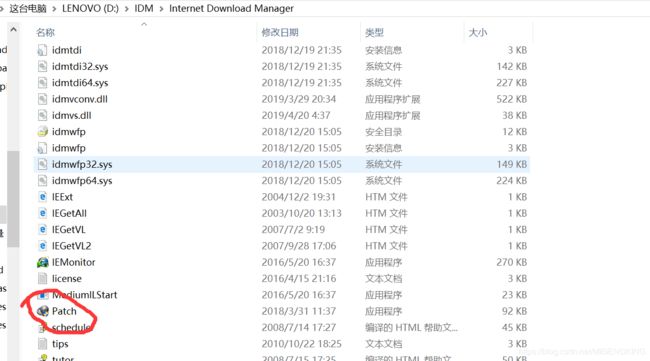The height and width of the screenshot is (361, 650).
Task: Sort files by 大小 column header
Action: coord(478,32)
